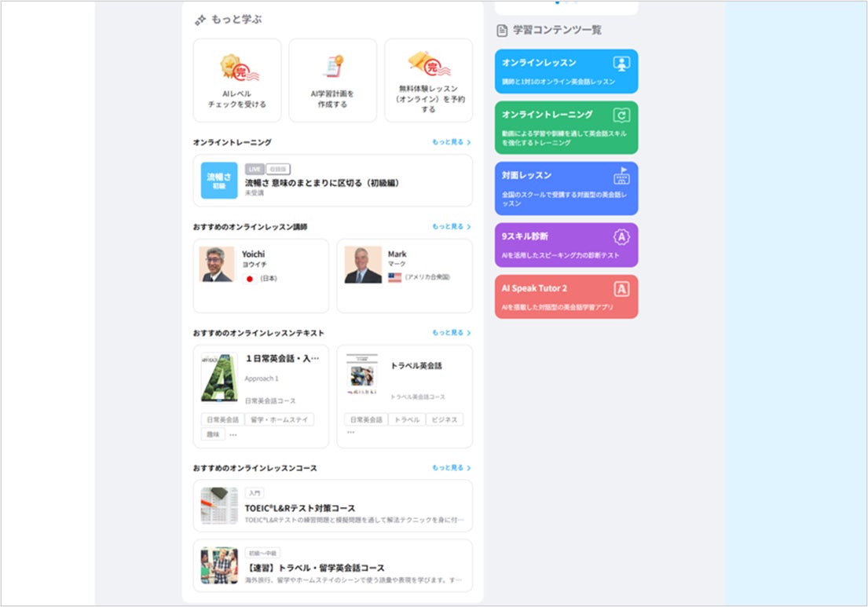
Task: Open the AIレベルチェックを受ける card
Action: pyautogui.click(x=237, y=80)
